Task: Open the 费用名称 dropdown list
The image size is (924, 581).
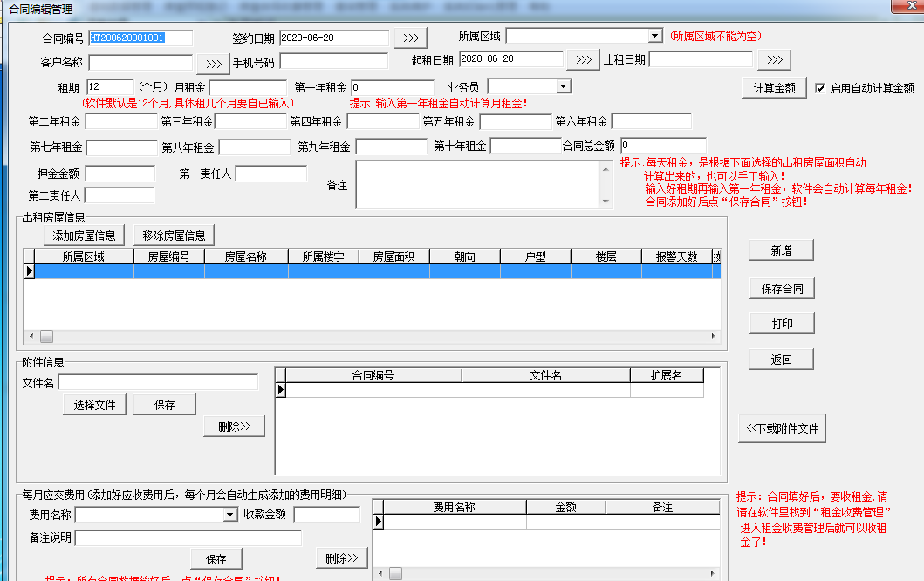Action: (230, 515)
